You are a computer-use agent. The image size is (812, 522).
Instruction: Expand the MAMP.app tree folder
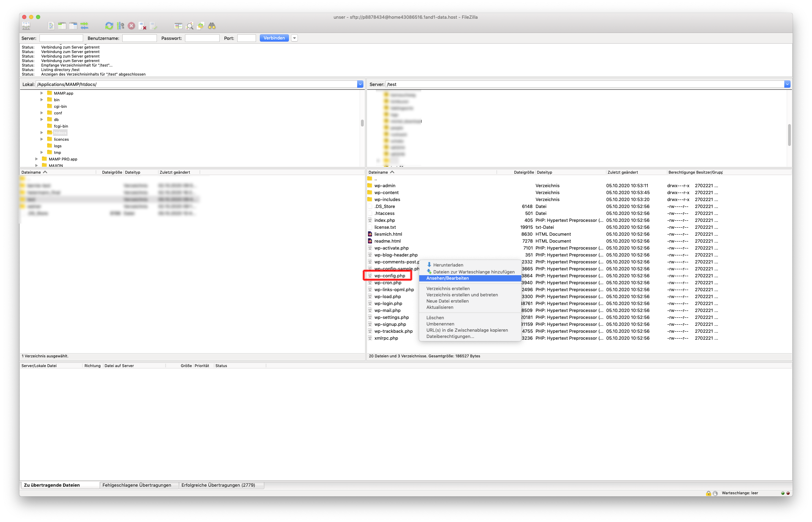[x=42, y=93]
